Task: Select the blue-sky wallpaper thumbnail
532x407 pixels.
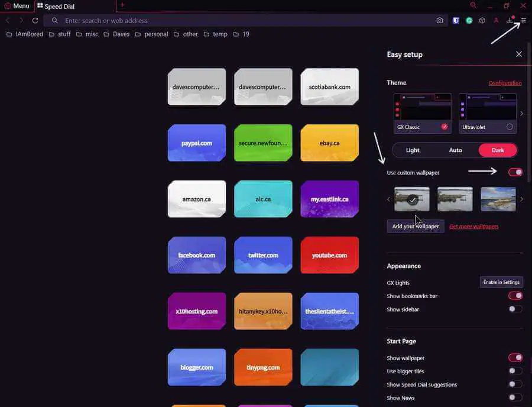Action: click(498, 199)
